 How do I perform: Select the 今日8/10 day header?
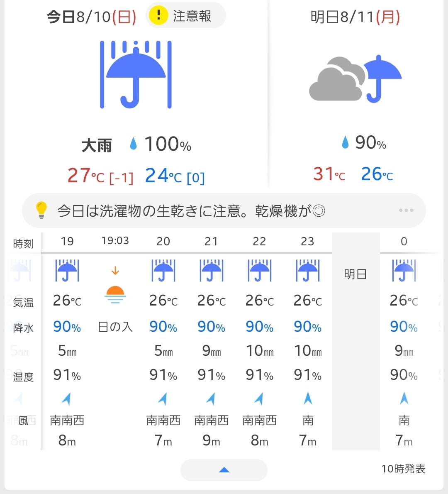[x=92, y=17]
